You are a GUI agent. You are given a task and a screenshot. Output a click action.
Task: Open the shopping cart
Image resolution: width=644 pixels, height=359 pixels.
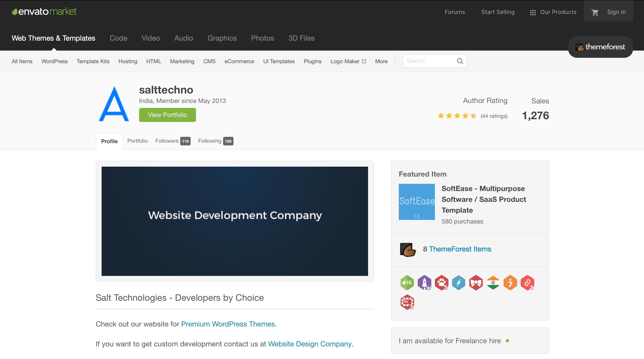(595, 12)
